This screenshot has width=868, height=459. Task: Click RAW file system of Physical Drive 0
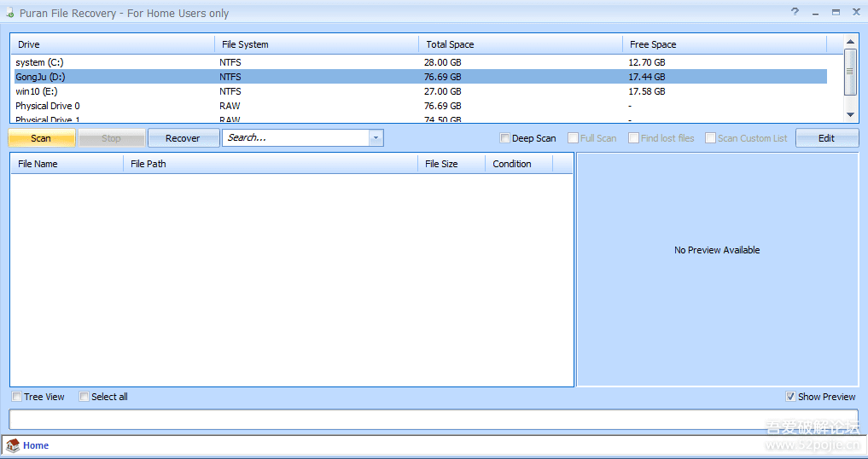(x=230, y=106)
